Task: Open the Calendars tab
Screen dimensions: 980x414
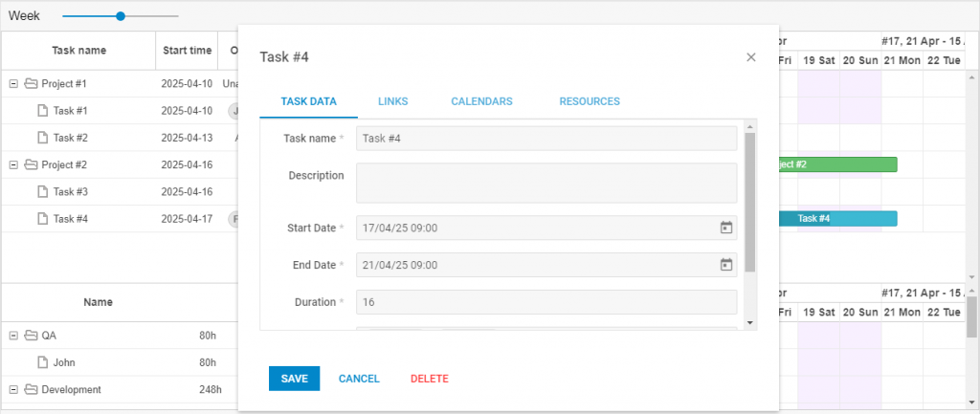Action: (x=482, y=101)
